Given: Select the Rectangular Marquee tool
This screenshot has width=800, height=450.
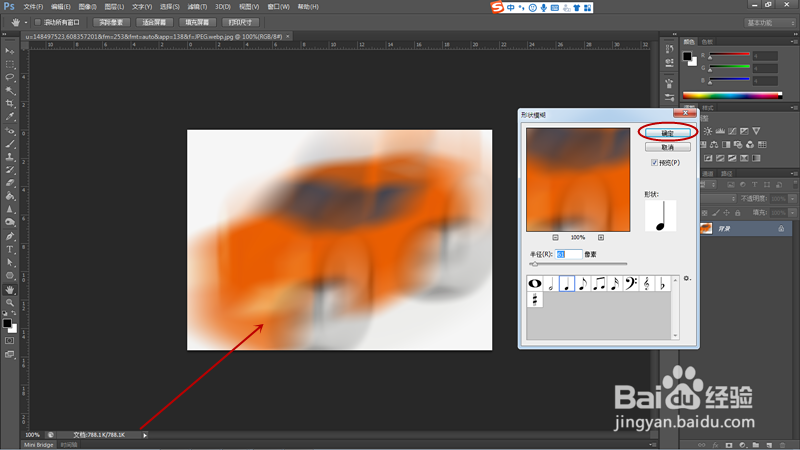Looking at the screenshot, I should tap(10, 64).
